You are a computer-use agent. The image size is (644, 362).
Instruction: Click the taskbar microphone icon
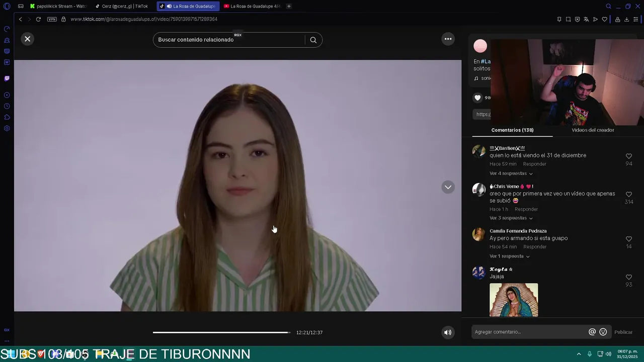[x=590, y=354]
